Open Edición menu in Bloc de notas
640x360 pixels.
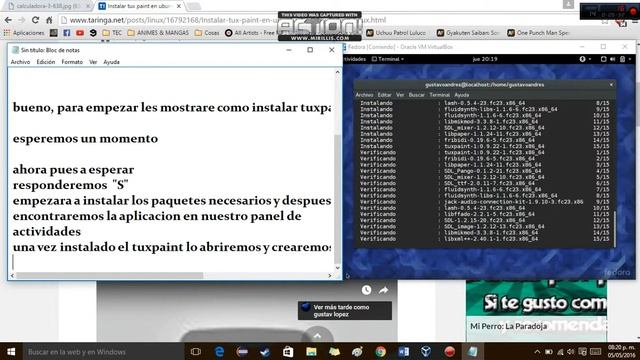pos(46,62)
